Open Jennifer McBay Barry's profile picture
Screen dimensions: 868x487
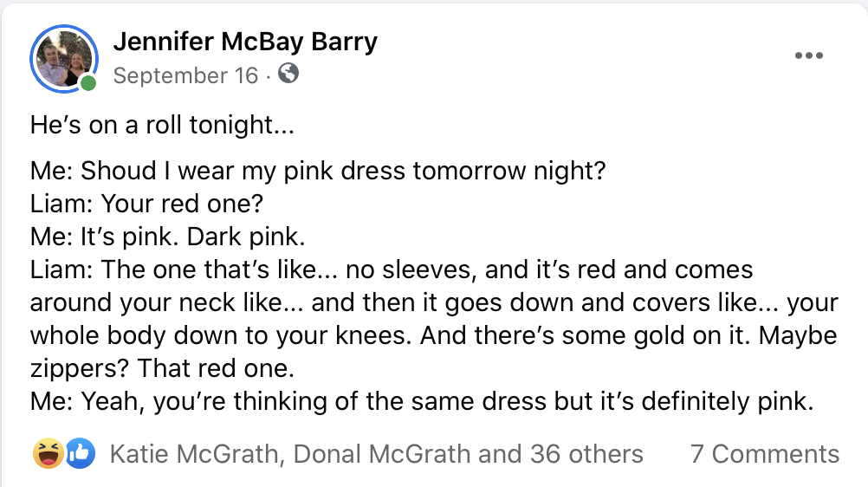[62, 59]
